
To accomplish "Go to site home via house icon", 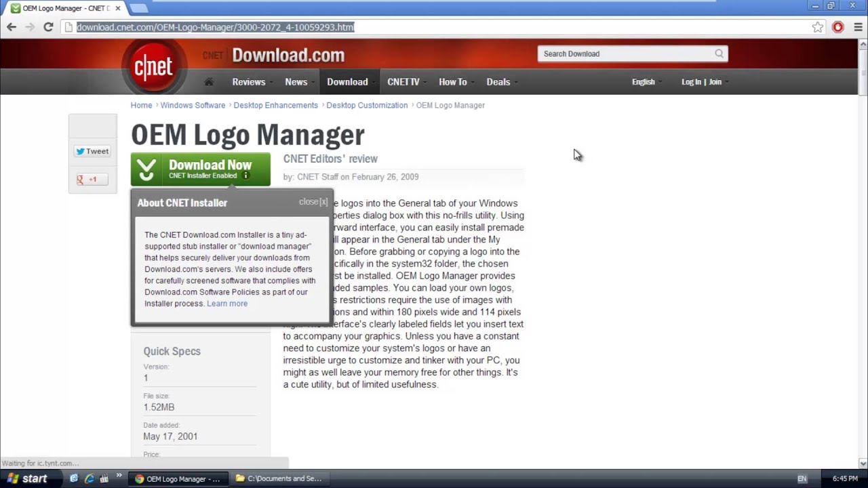I will (209, 82).
